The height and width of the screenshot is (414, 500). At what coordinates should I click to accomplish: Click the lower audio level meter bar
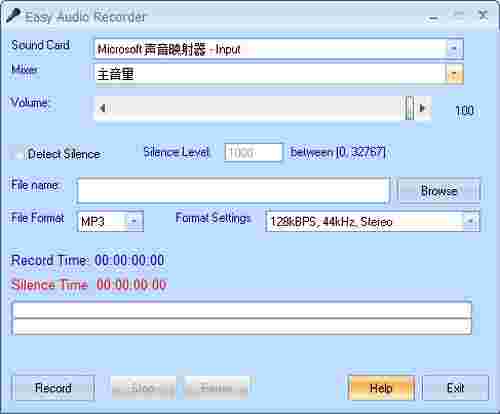click(x=242, y=326)
